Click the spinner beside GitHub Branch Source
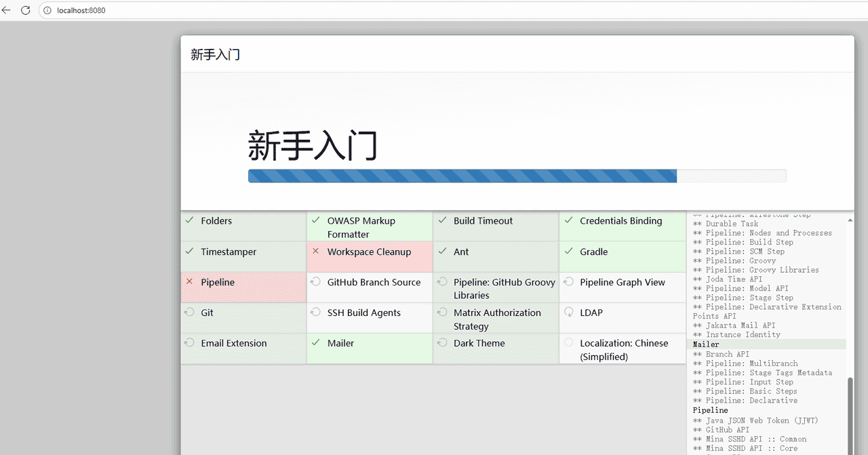 (315, 282)
